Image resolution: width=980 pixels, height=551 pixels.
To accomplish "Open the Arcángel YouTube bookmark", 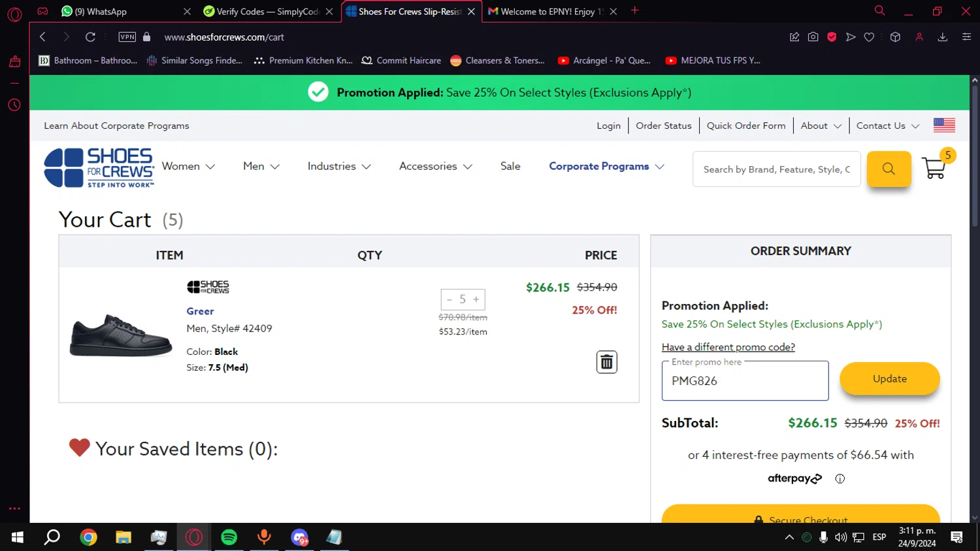I will point(604,60).
